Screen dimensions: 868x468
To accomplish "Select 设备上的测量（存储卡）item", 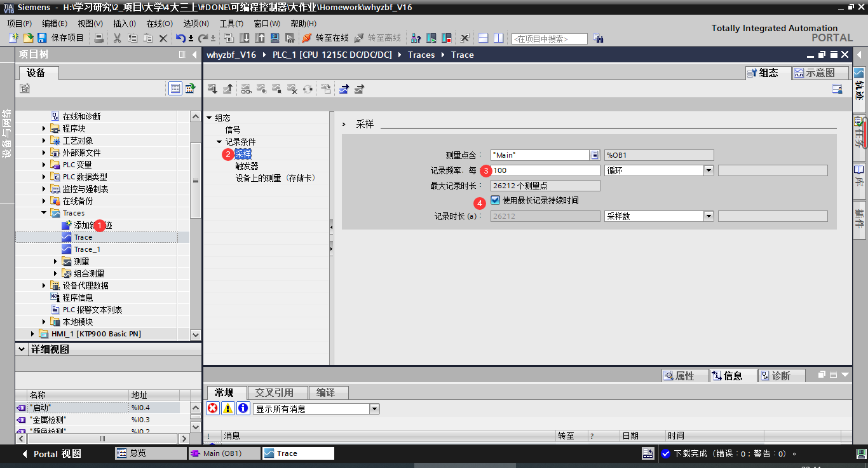I will pyautogui.click(x=275, y=178).
